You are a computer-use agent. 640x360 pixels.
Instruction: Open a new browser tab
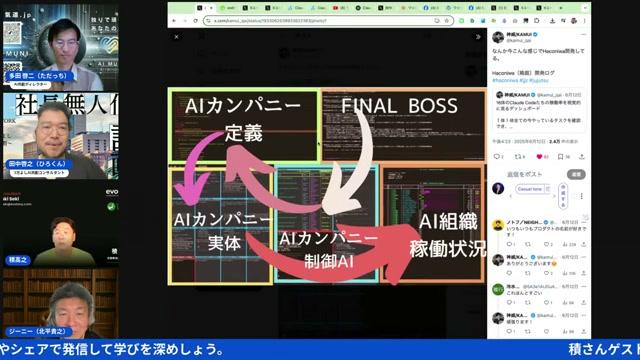tap(561, 8)
